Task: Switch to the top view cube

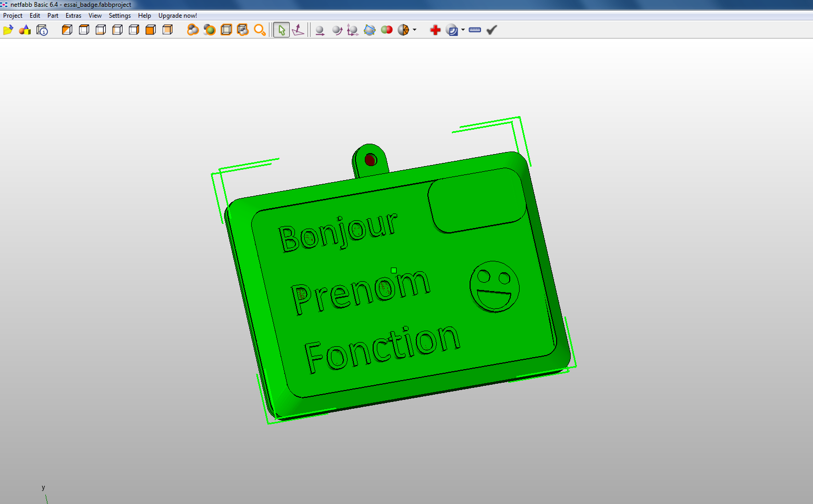Action: point(84,30)
